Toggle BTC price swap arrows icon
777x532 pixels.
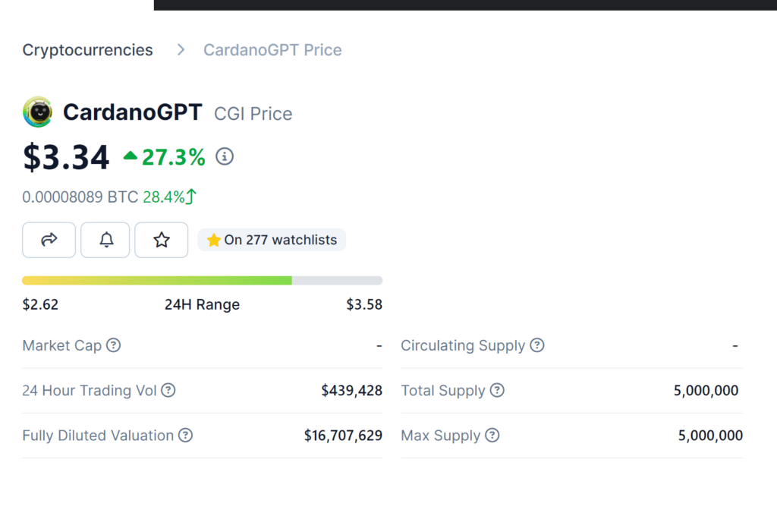point(191,197)
